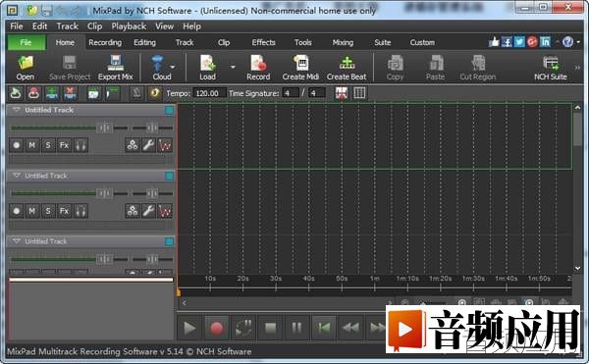589x364 pixels.
Task: Click the add track icon in small toolbar
Action: click(x=52, y=93)
